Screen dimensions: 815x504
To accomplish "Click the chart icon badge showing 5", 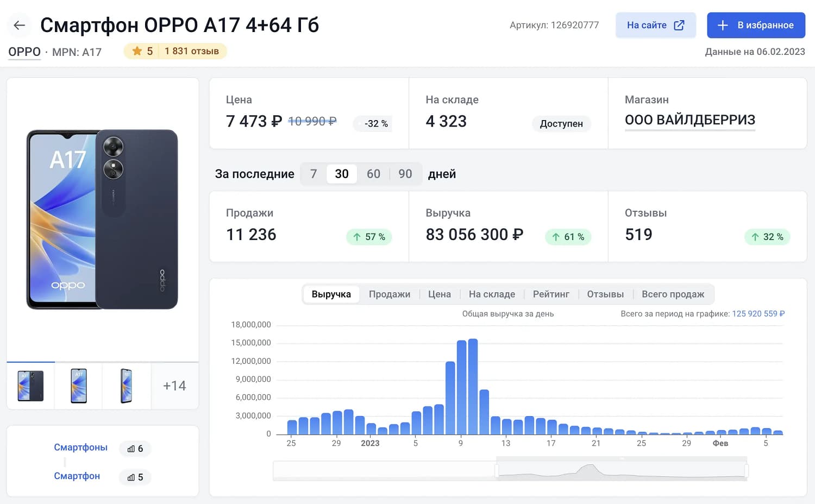I will (135, 477).
